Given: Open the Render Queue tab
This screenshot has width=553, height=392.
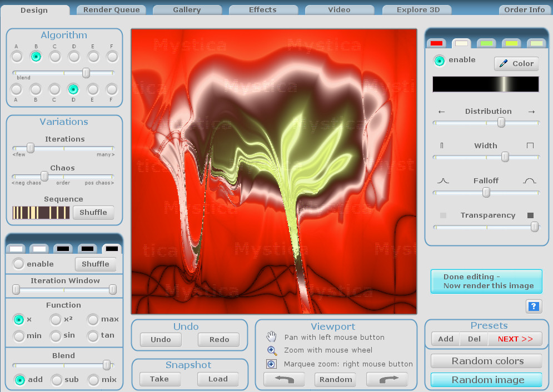Looking at the screenshot, I should click(112, 10).
